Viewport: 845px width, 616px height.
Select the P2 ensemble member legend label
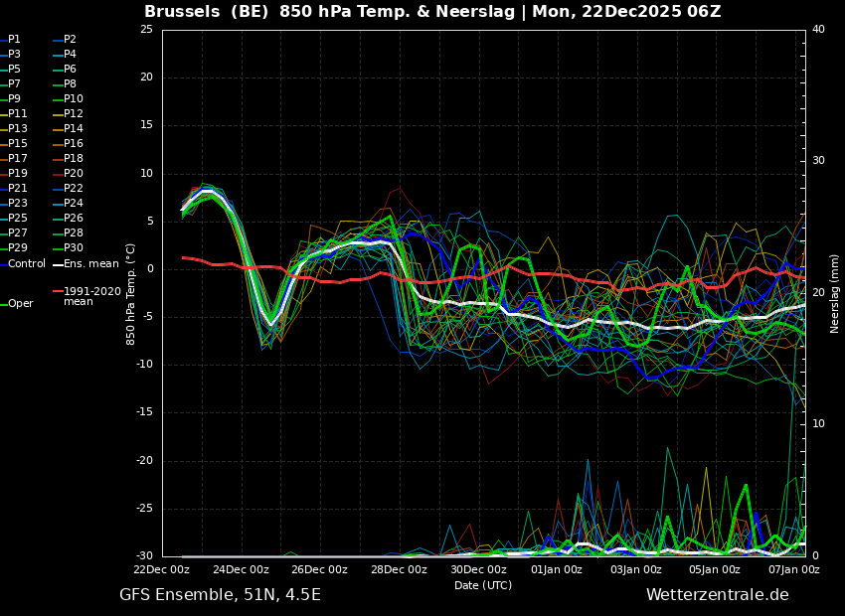coord(70,40)
